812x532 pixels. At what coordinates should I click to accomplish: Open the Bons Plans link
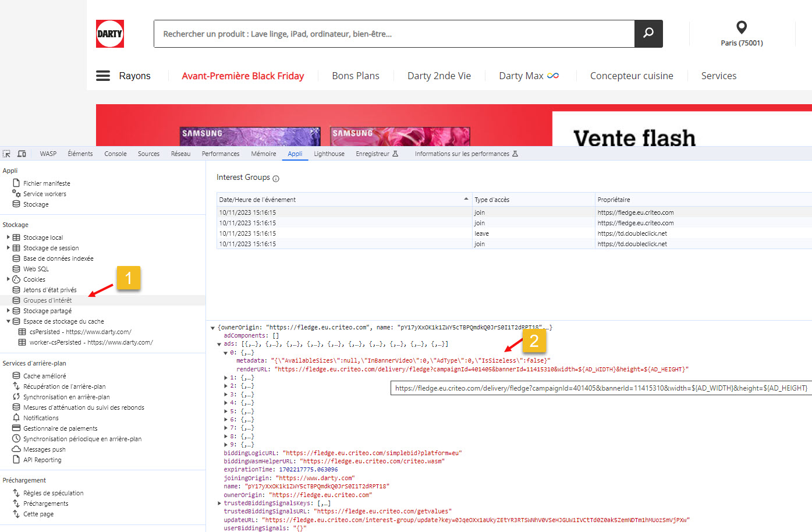point(356,76)
